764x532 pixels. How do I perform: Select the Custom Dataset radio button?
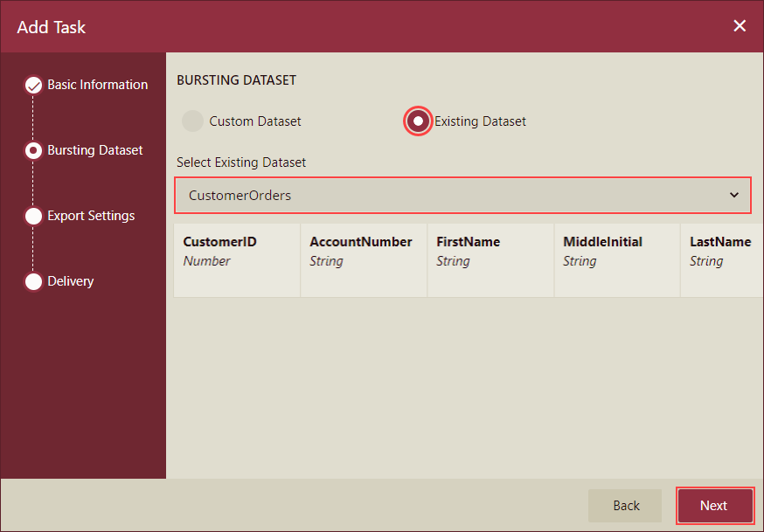tap(192, 121)
